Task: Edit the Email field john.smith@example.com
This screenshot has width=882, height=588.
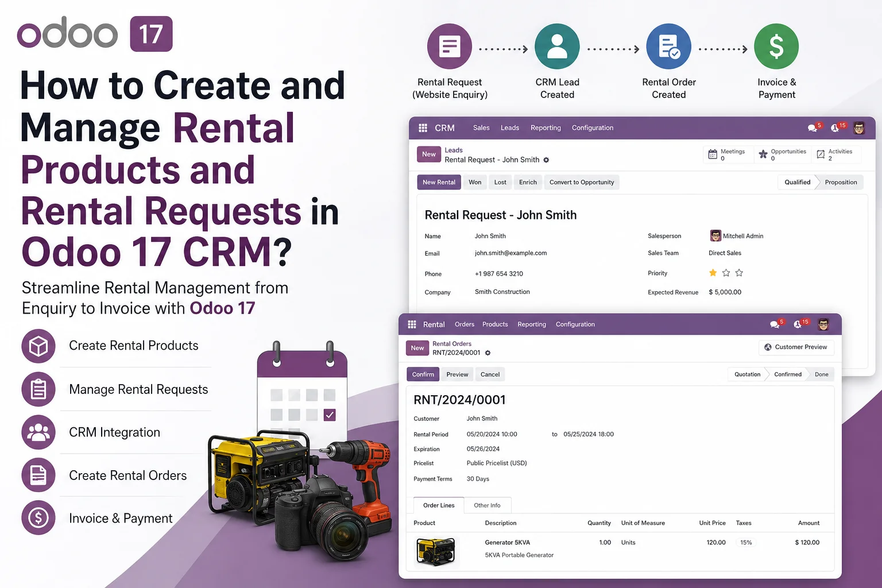Action: 510,253
